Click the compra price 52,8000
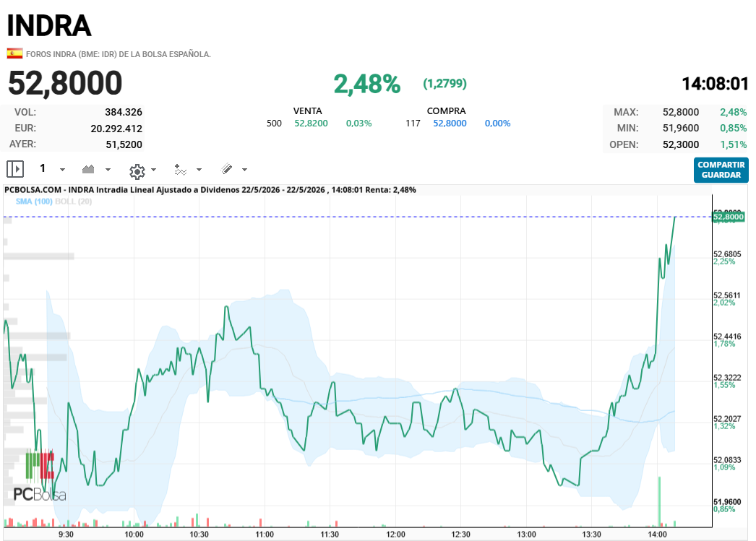The width and height of the screenshot is (756, 541). (x=450, y=124)
